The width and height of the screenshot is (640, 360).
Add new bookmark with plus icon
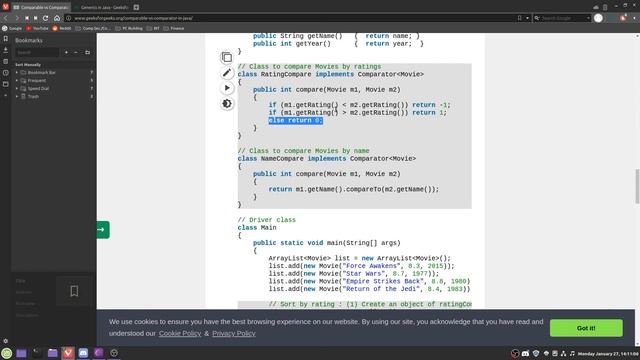66,53
